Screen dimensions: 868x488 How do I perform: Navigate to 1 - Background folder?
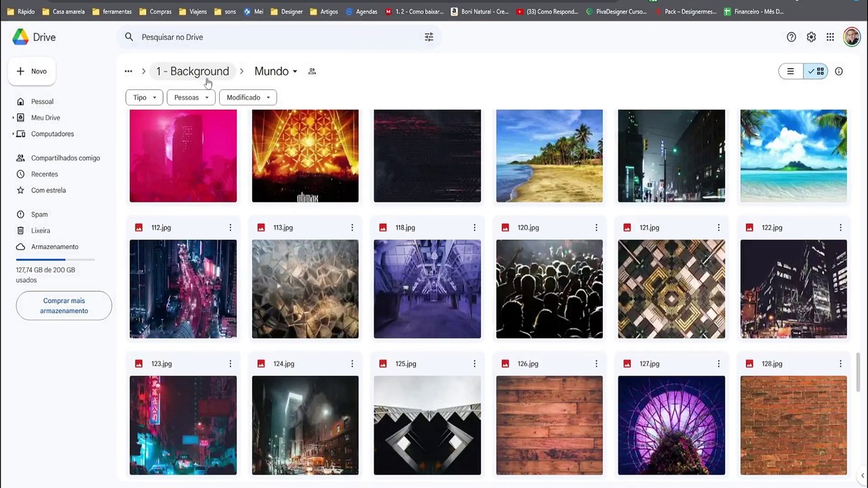pyautogui.click(x=193, y=71)
